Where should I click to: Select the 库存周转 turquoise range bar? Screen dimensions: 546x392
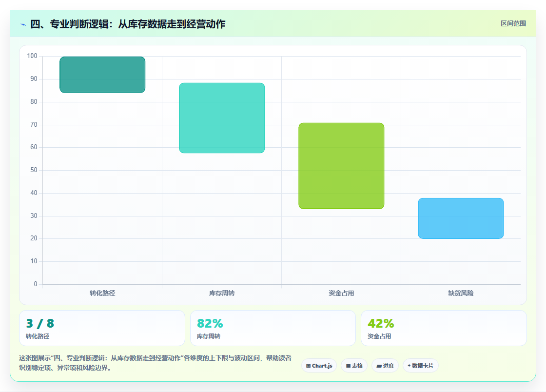222,118
